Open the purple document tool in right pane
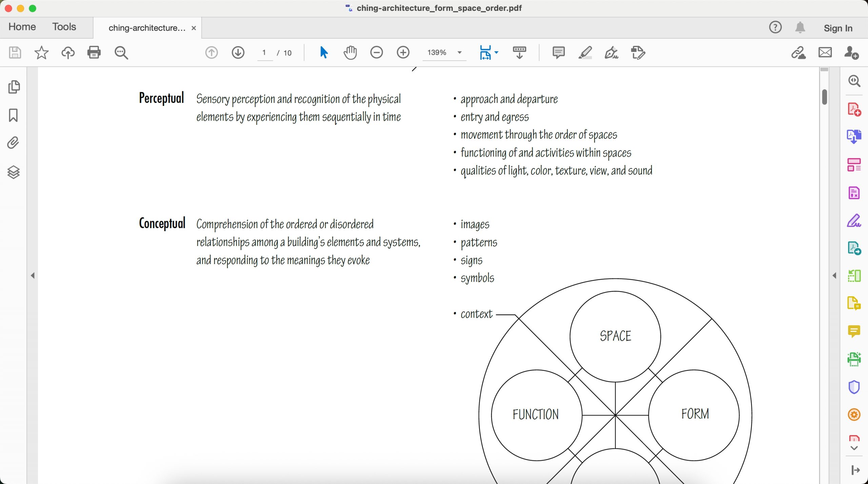Screen dimensions: 868x484 coord(854,193)
